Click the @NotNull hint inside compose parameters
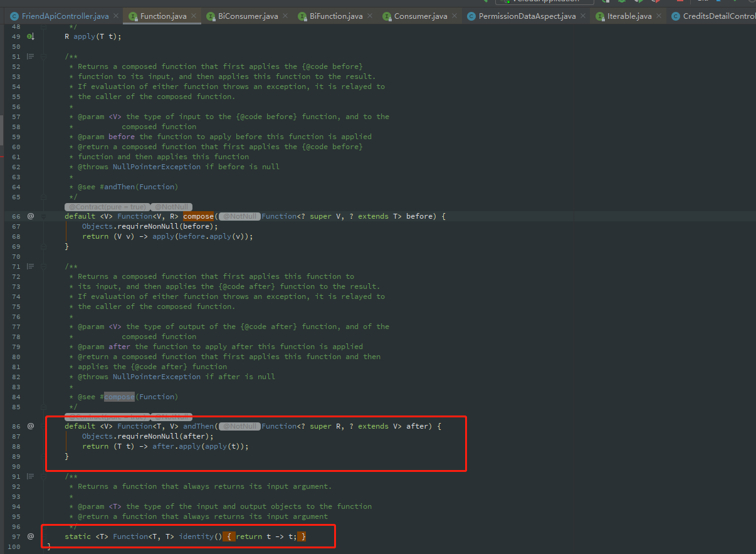This screenshot has width=756, height=554. (239, 216)
